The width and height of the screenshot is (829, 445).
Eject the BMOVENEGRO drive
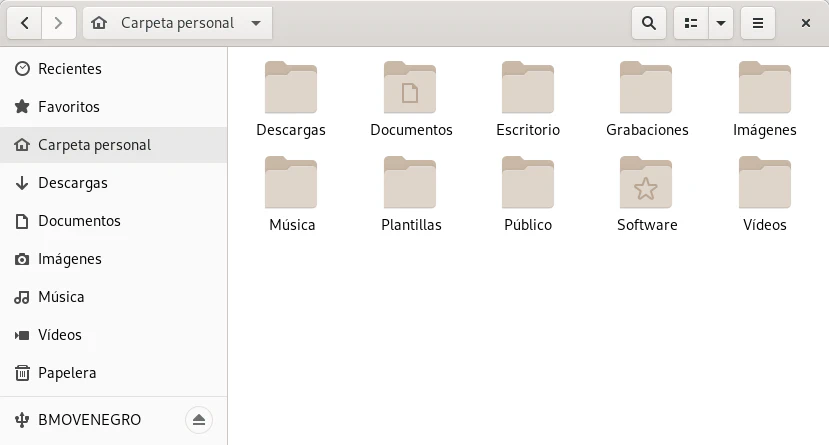tap(198, 419)
